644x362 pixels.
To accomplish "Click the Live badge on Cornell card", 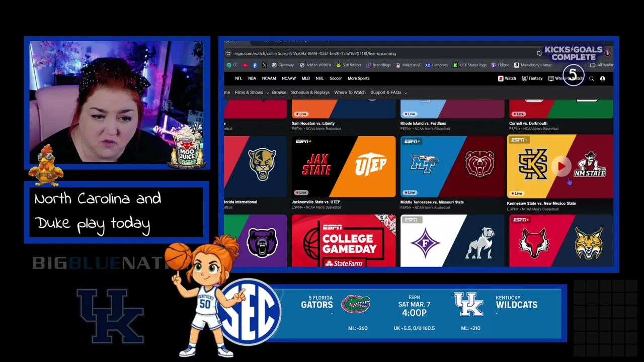I will [x=518, y=114].
